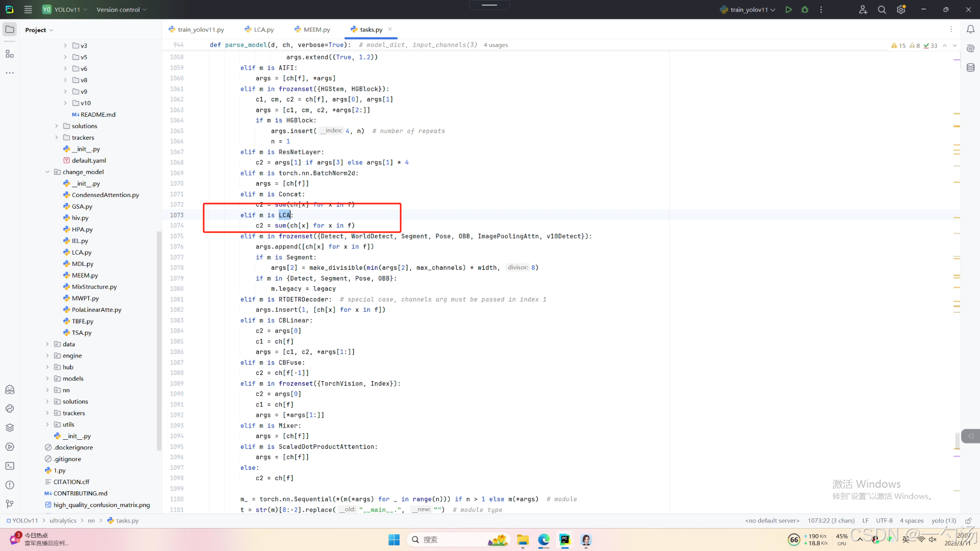Open train_yolov11 run configuration dropdown

coord(748,10)
